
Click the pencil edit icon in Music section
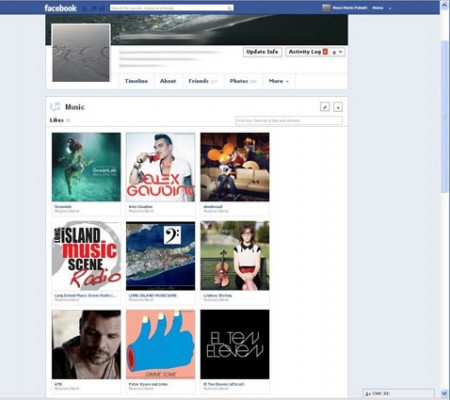point(325,107)
